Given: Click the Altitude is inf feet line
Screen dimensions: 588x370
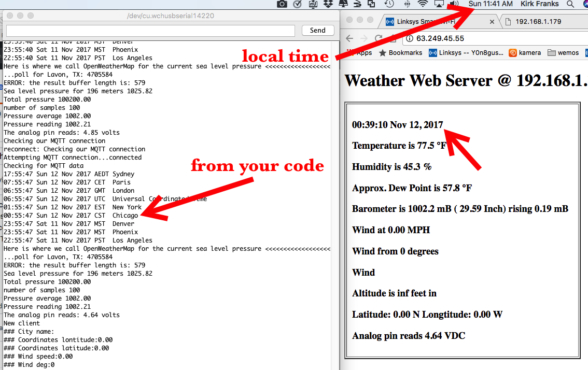Looking at the screenshot, I should coord(394,293).
